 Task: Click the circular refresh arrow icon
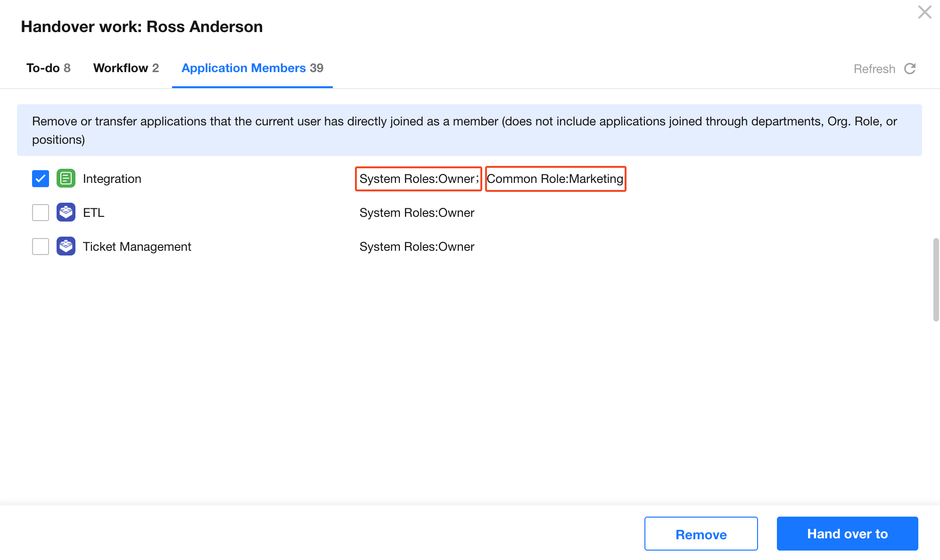910,69
